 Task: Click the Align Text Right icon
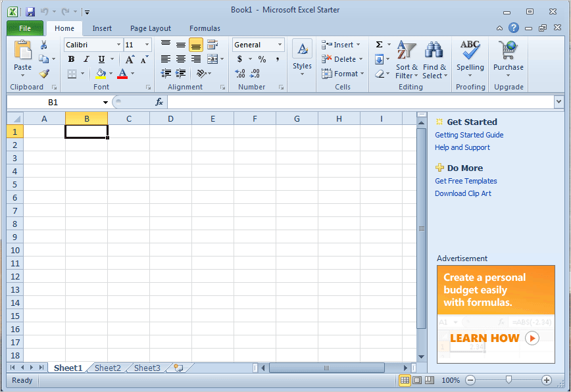[196, 59]
